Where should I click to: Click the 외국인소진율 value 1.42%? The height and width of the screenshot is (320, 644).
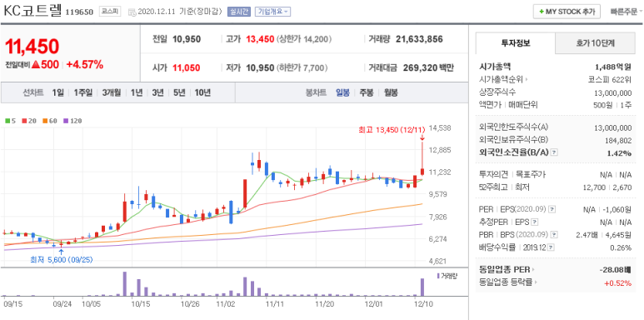point(620,152)
